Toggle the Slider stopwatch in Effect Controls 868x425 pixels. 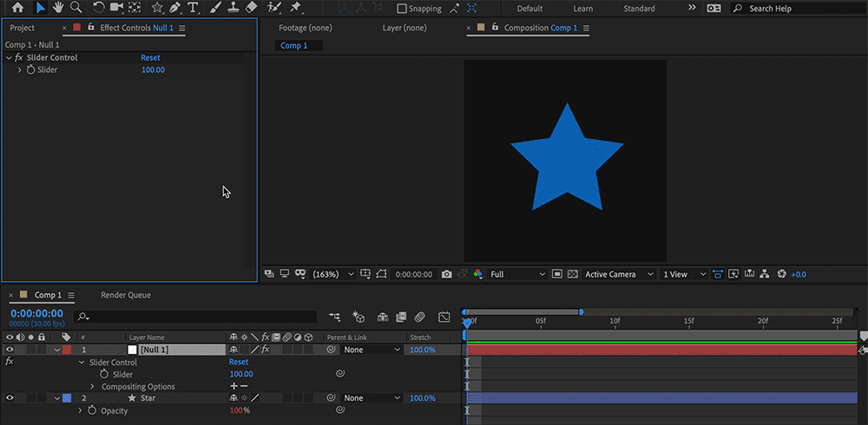[30, 69]
